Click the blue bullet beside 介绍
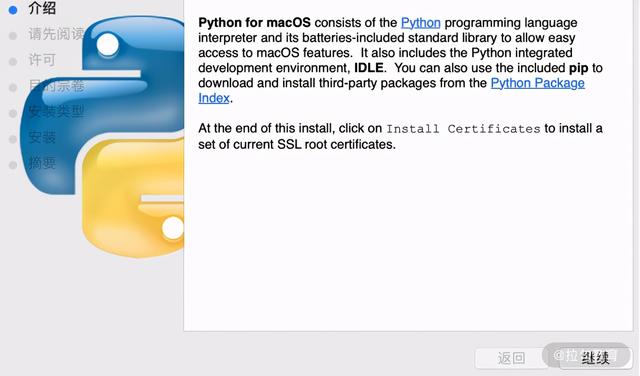Viewport: 640px width, 376px height. tap(13, 10)
